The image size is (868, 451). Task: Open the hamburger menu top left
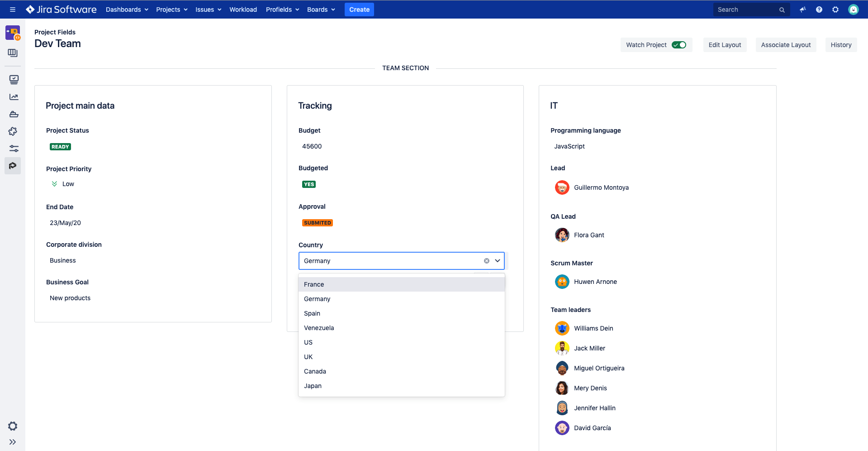pos(12,9)
